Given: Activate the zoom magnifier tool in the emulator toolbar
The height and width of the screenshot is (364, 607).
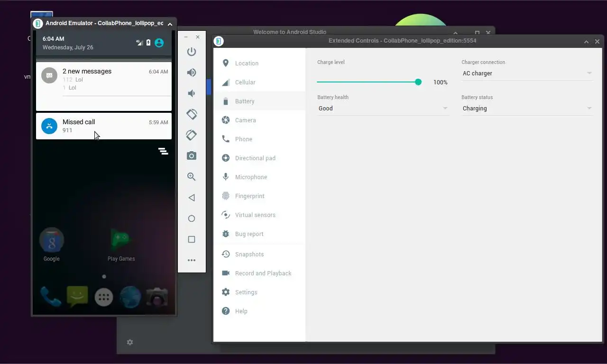Looking at the screenshot, I should (x=192, y=177).
